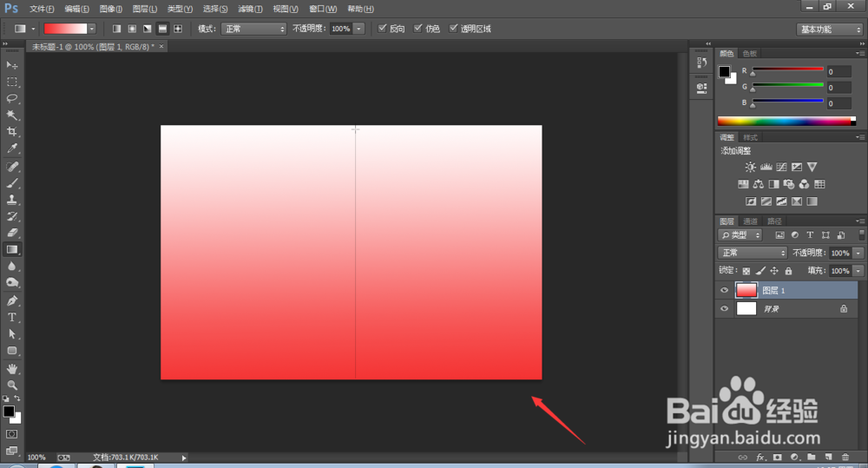Select the Gradient tool in toolbox

[x=11, y=250]
